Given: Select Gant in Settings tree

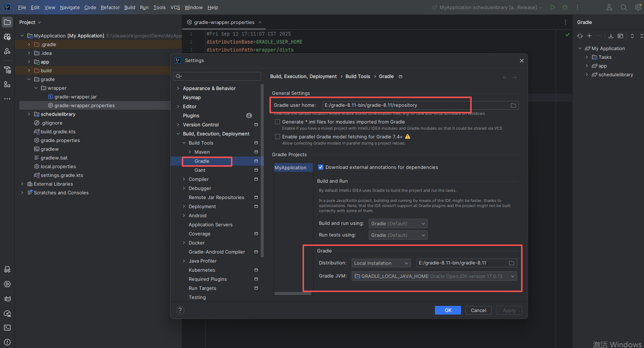Looking at the screenshot, I should pyautogui.click(x=200, y=170).
